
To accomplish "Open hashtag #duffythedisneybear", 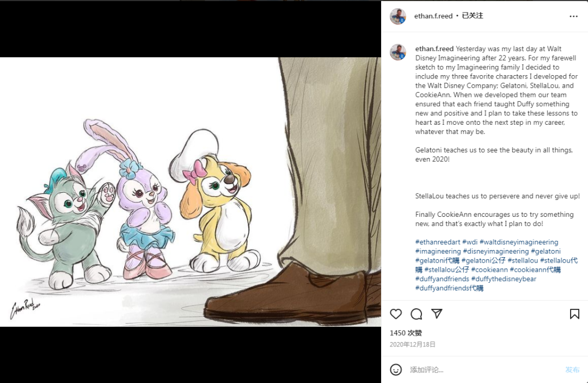I will pos(504,279).
